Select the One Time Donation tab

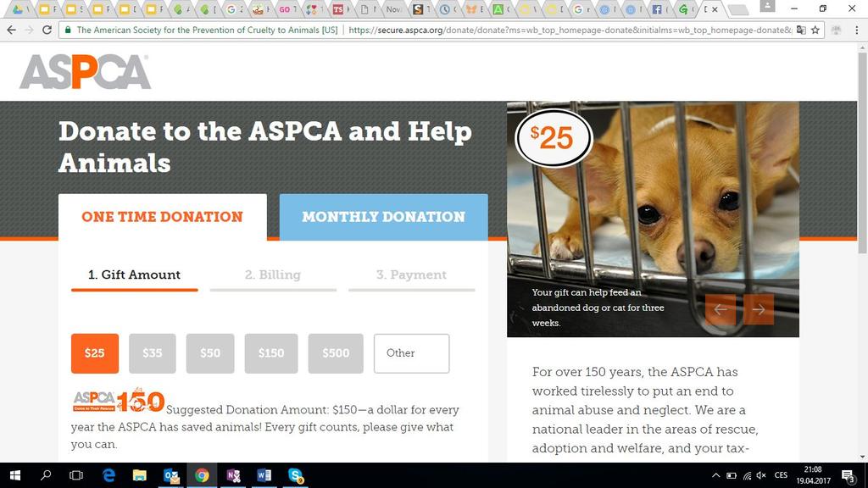162,217
